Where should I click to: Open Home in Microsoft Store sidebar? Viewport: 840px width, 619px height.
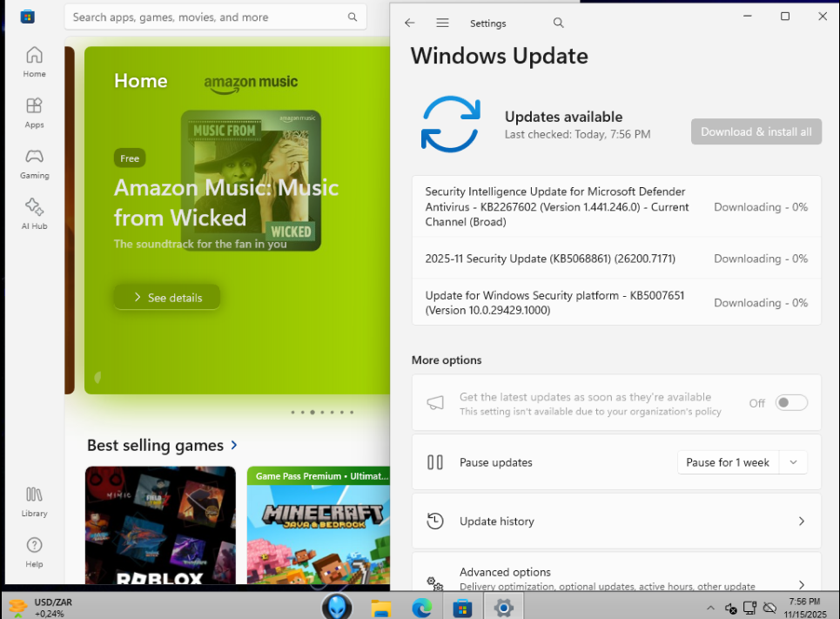coord(34,62)
